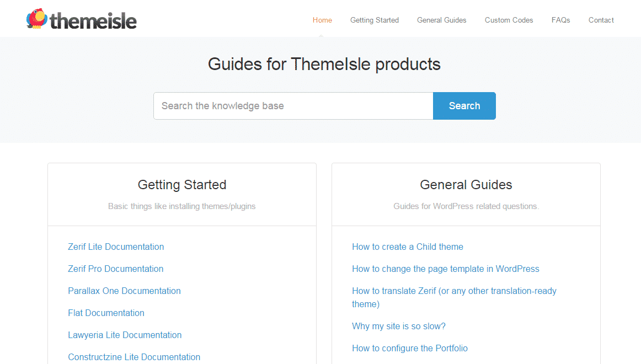Select Custom Codes in the navbar
The image size is (641, 364).
point(509,20)
